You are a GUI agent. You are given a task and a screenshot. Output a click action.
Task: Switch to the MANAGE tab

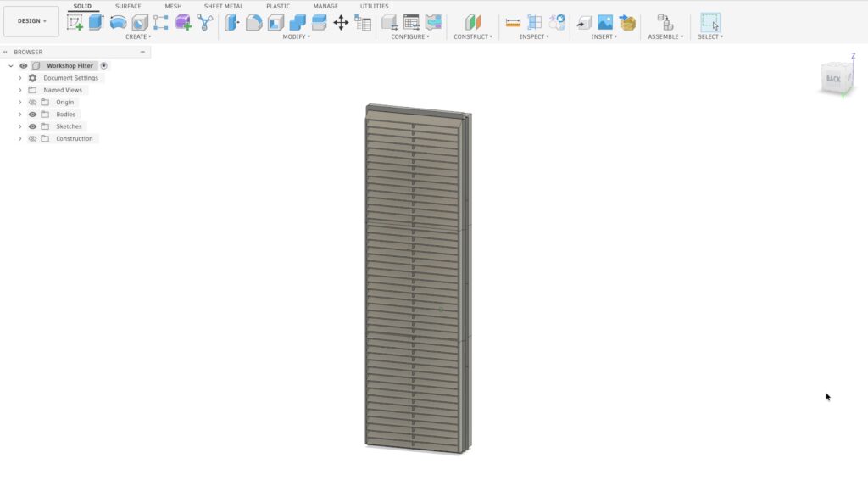[x=325, y=6]
